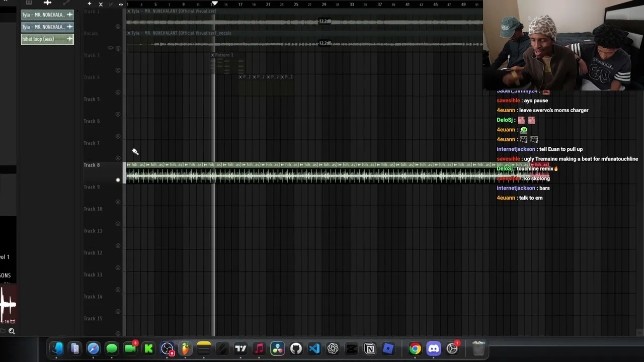Jump to bar 33 on the ruler

[x=352, y=5]
